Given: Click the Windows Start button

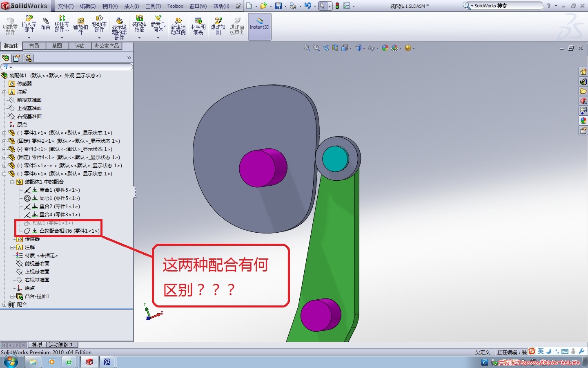Looking at the screenshot, I should (11, 362).
